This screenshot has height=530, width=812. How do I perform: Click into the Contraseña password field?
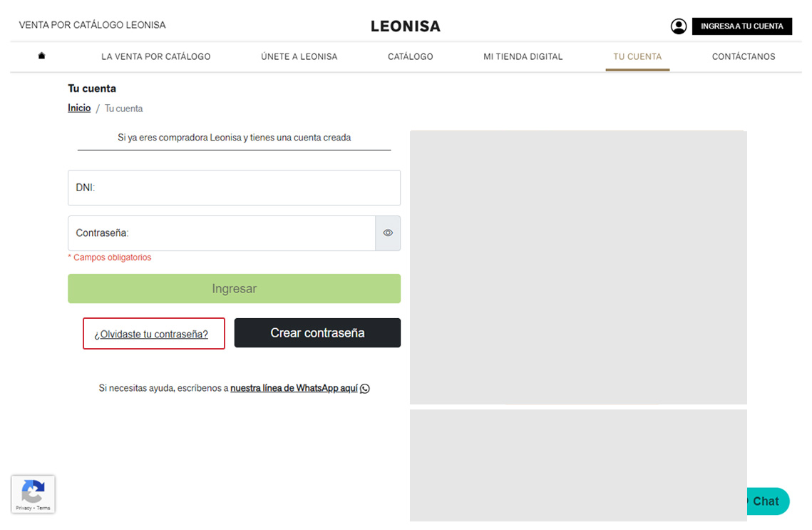221,233
